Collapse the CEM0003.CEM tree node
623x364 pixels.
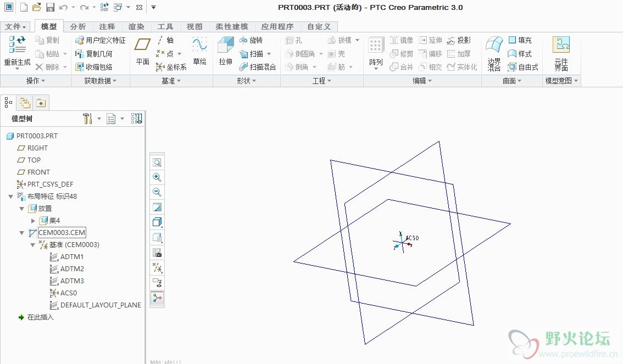pos(22,233)
